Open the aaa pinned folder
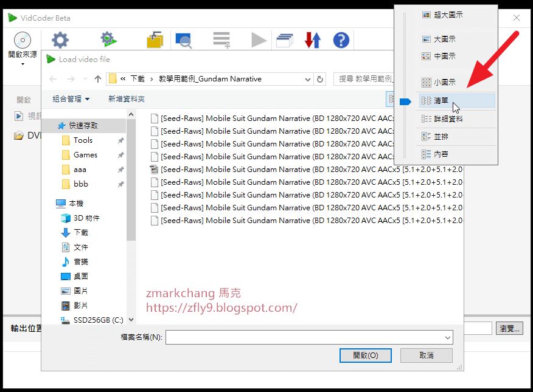The image size is (533, 392). (x=80, y=170)
